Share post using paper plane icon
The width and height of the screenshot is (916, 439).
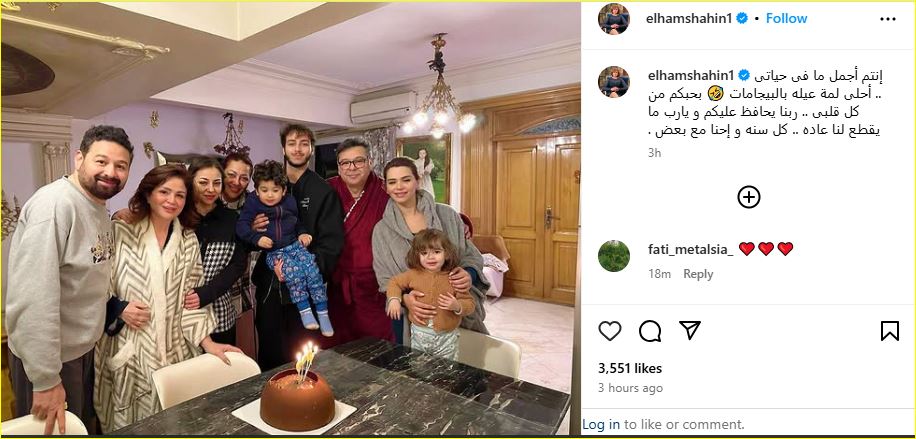click(690, 330)
